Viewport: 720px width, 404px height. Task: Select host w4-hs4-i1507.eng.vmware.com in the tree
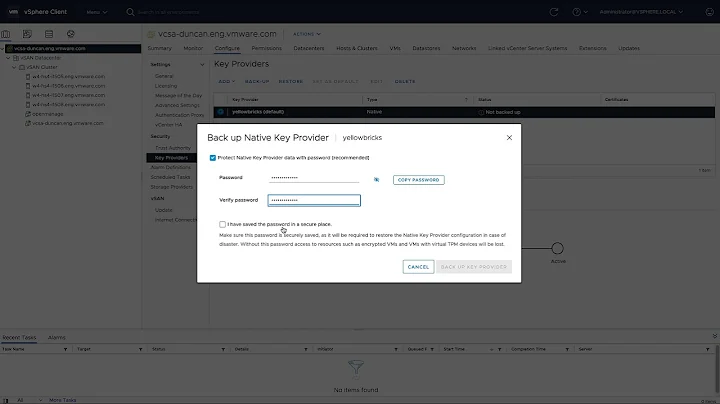(68, 95)
